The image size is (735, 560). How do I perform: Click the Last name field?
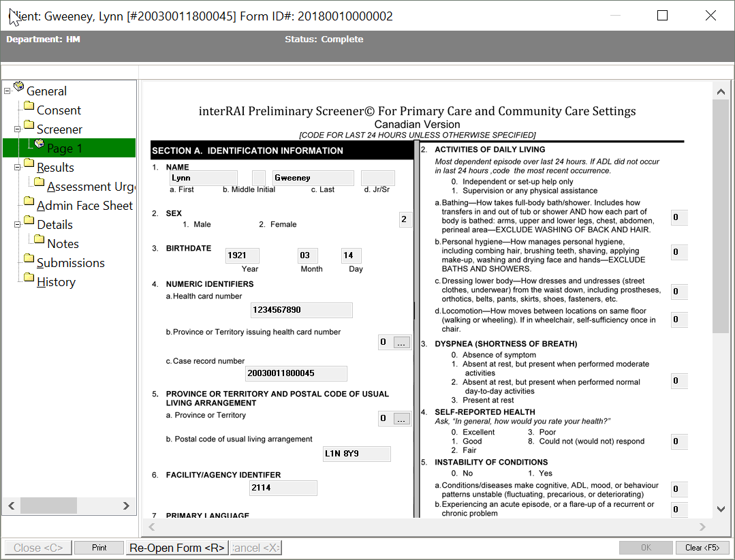coord(313,178)
